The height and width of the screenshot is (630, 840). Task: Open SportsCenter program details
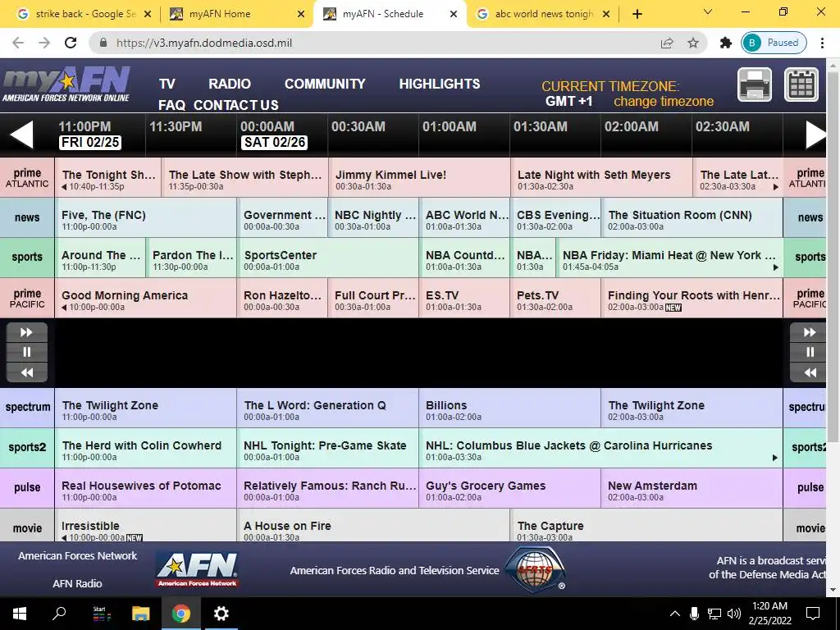[328, 258]
